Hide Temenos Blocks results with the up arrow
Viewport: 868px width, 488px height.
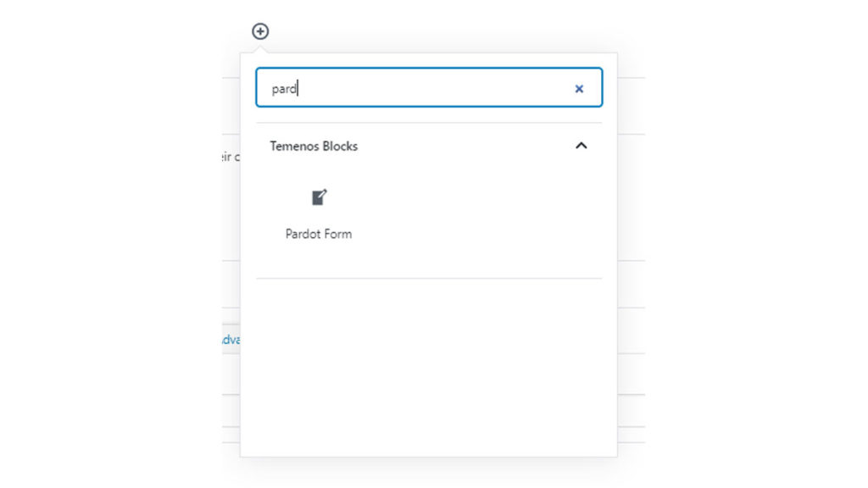point(581,146)
